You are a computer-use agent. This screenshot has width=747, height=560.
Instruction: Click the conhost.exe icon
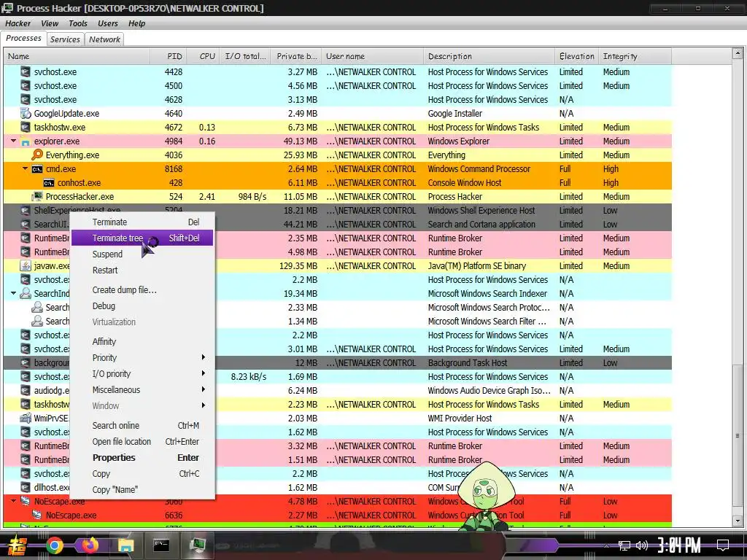tap(49, 183)
